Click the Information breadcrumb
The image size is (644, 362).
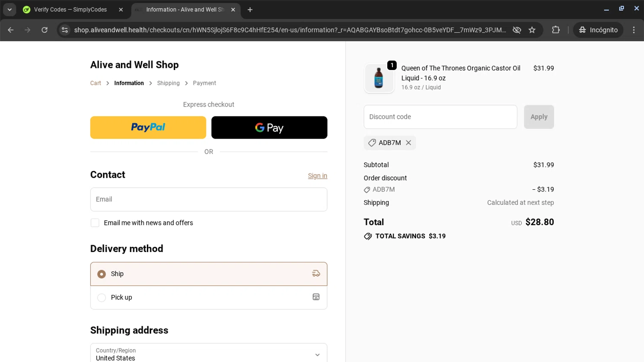[x=129, y=83]
